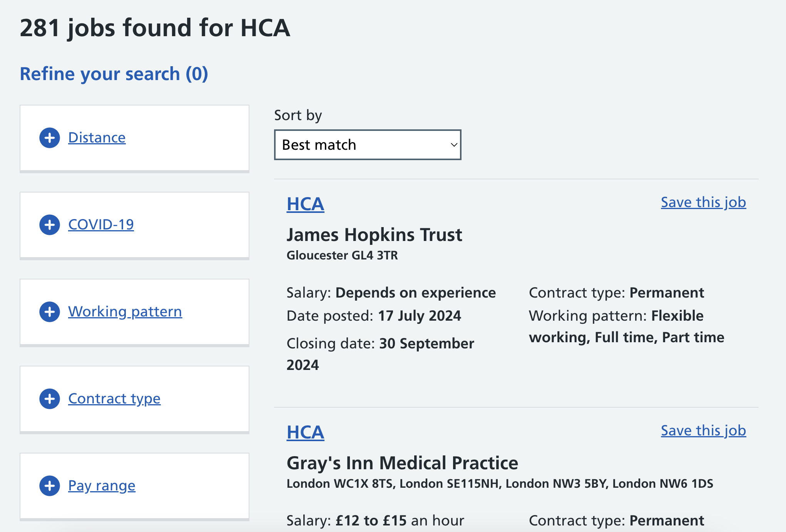Click the Refine your search (0) heading

114,74
